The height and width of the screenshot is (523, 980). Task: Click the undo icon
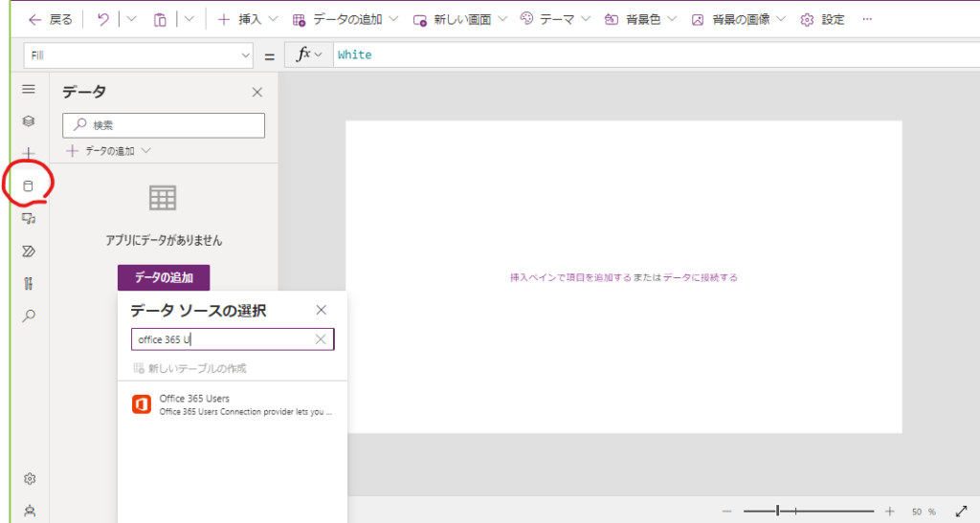pos(103,19)
